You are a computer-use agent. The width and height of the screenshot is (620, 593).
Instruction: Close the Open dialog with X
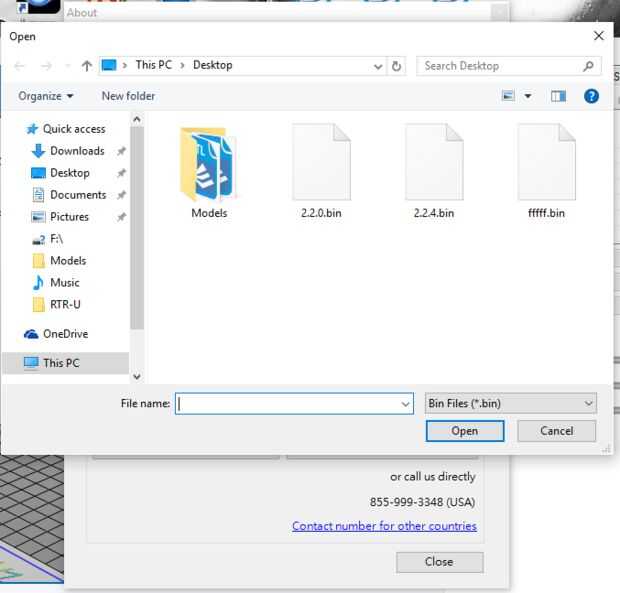pyautogui.click(x=599, y=36)
